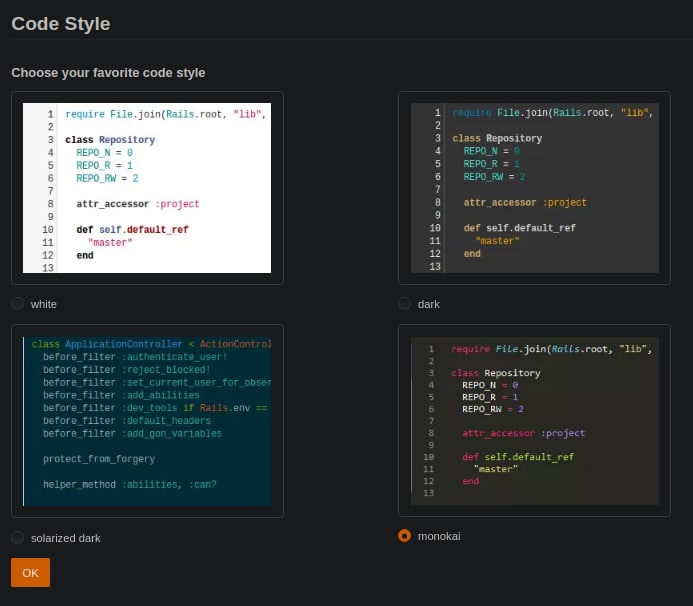The height and width of the screenshot is (606, 693).
Task: Select the dark code style radio button
Action: point(404,304)
